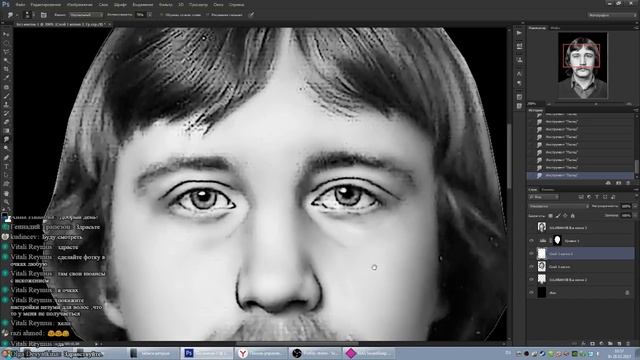The image size is (640, 360).
Task: Select the History Brush tool
Action: 6,113
